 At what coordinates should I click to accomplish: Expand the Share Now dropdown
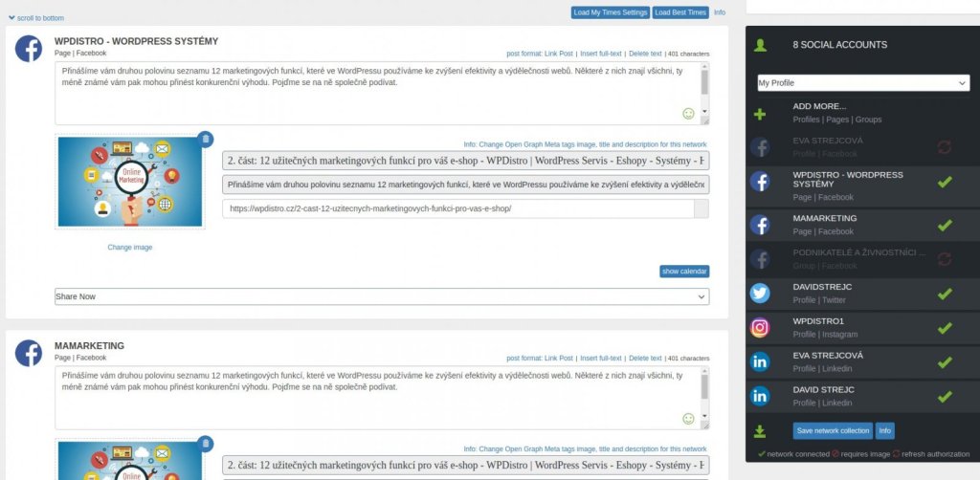pyautogui.click(x=382, y=296)
